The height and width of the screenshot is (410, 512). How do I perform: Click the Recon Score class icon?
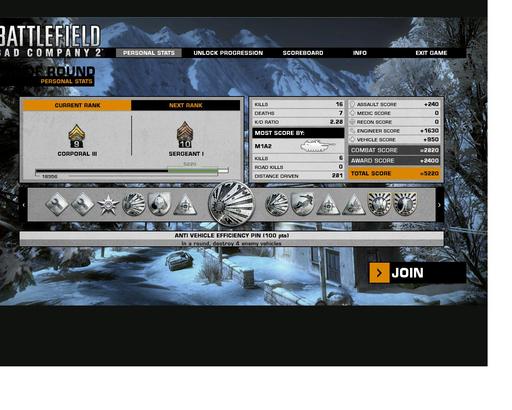352,122
